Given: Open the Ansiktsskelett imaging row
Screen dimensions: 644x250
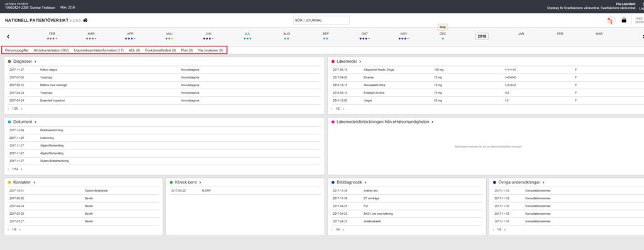Looking at the screenshot, I should [x=407, y=221].
